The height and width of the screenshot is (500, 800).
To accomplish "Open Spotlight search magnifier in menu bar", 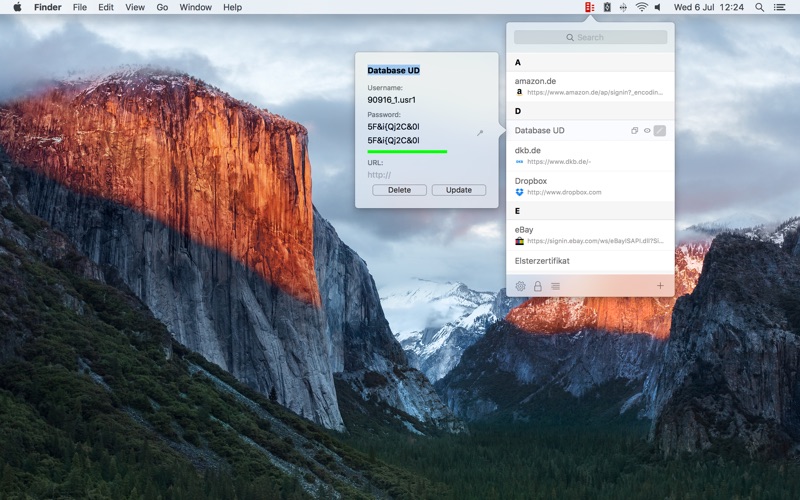I will [x=759, y=7].
